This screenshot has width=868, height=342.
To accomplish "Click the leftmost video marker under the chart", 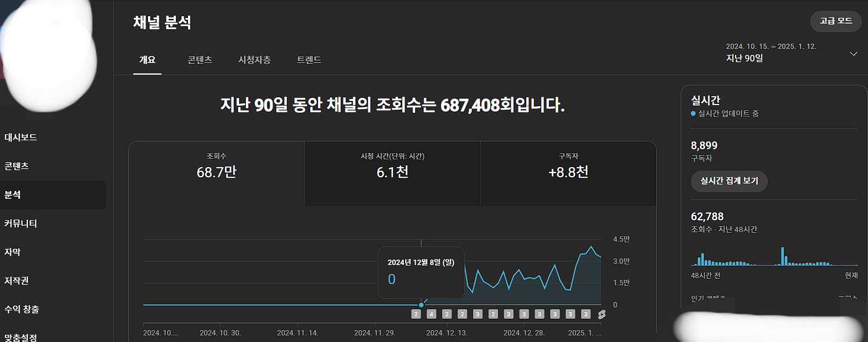I will tap(416, 314).
